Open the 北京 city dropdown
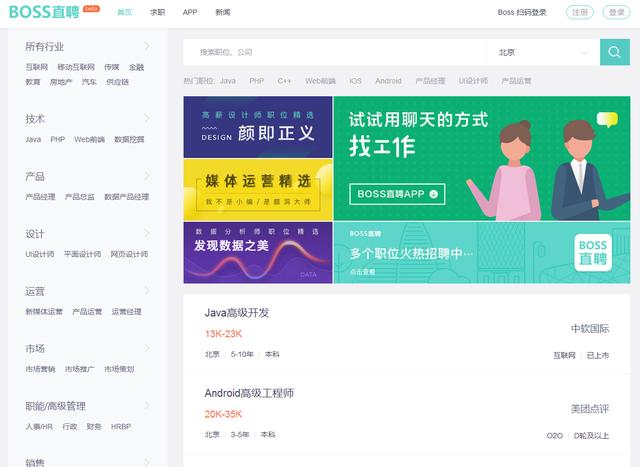Image resolution: width=640 pixels, height=467 pixels. click(543, 52)
